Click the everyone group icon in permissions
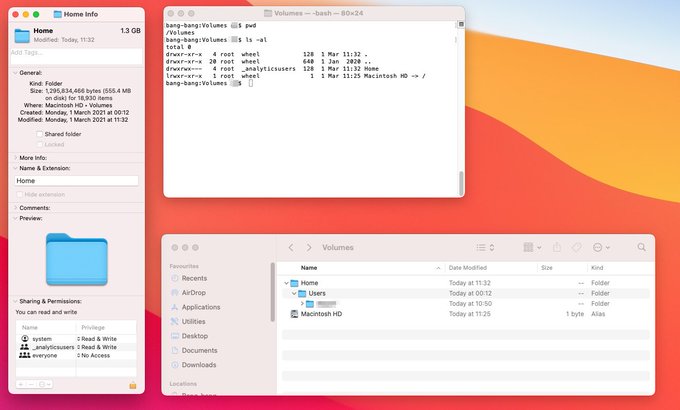680x410 pixels. click(25, 355)
